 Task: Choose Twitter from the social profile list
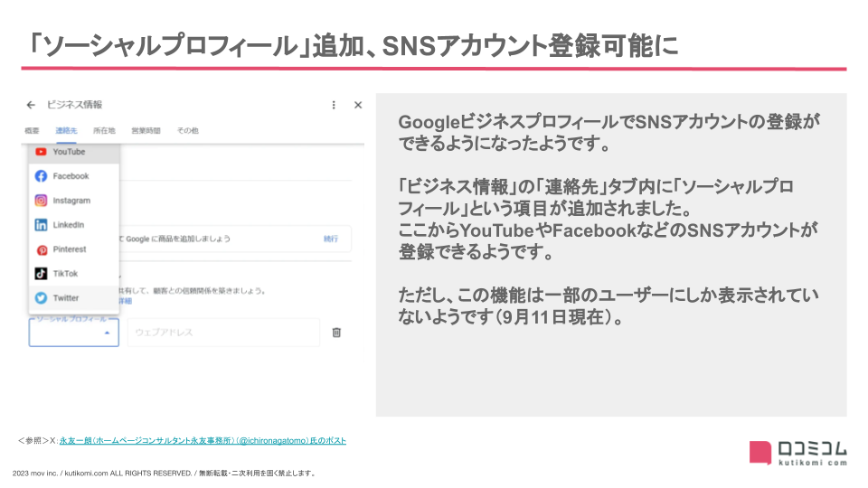(x=73, y=297)
